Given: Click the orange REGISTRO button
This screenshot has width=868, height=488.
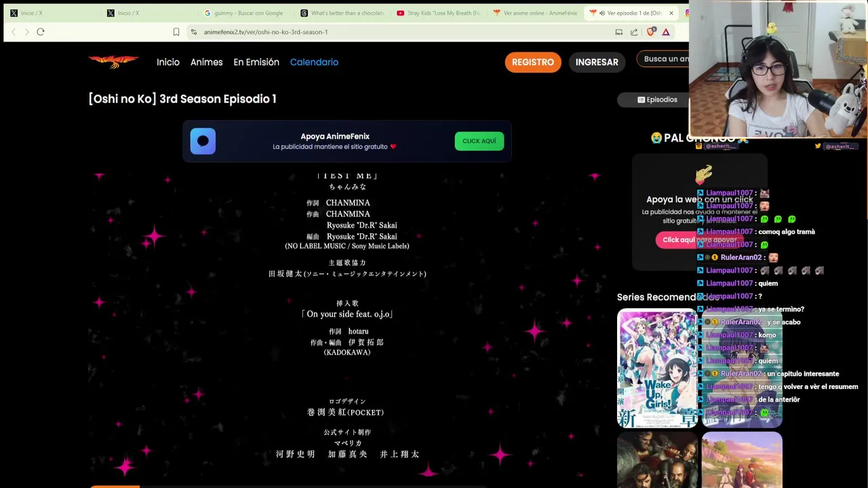Looking at the screenshot, I should point(533,62).
